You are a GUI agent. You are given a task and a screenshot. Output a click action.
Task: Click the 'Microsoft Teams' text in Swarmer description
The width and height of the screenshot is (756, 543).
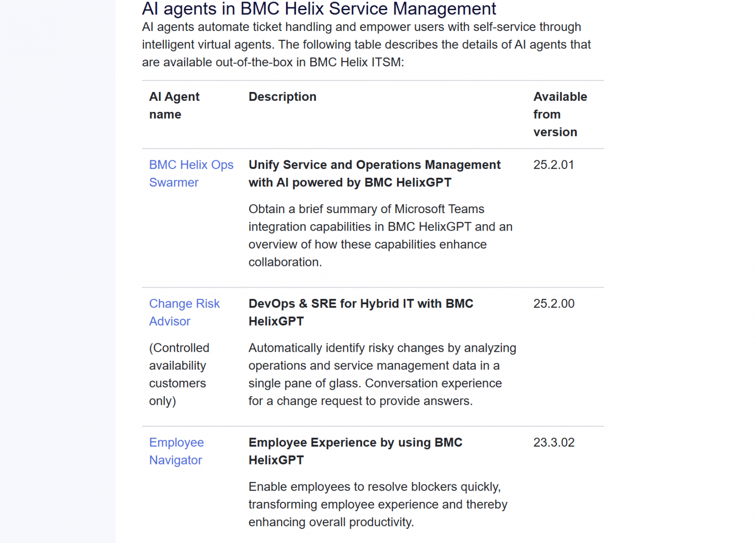point(439,209)
